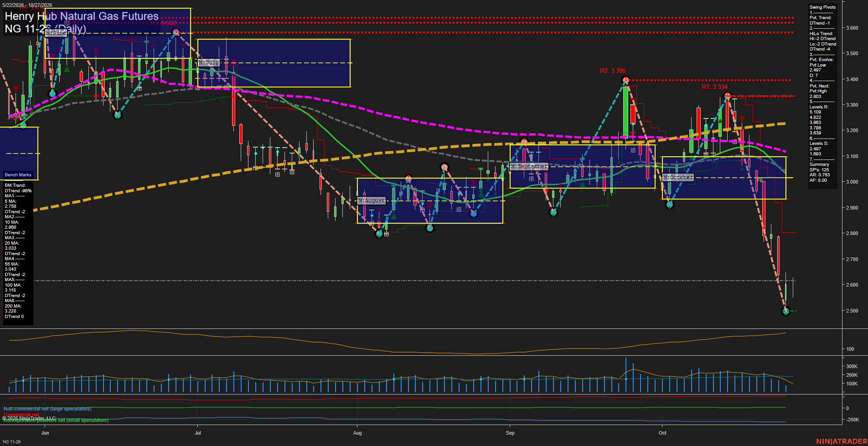Click the "Pvt. Next:" line in Swing Pivots
The height and width of the screenshot is (446, 868).
click(820, 86)
